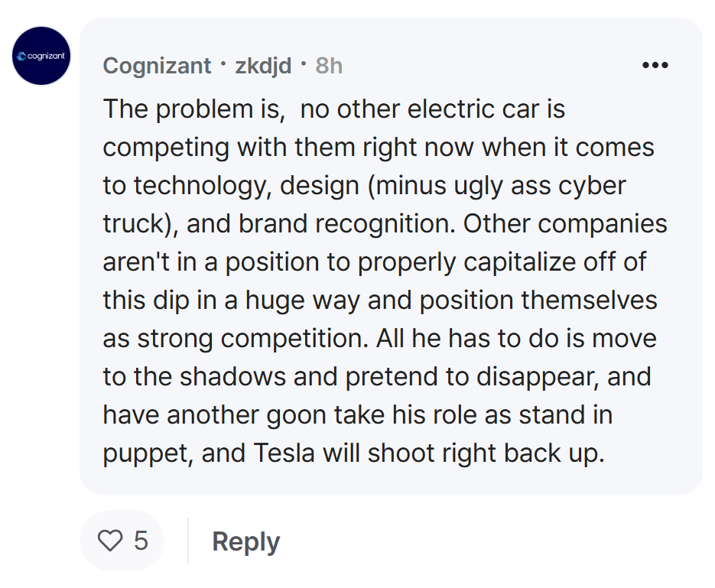
Task: Click the text "cyber" in the comment
Action: pyautogui.click(x=592, y=187)
